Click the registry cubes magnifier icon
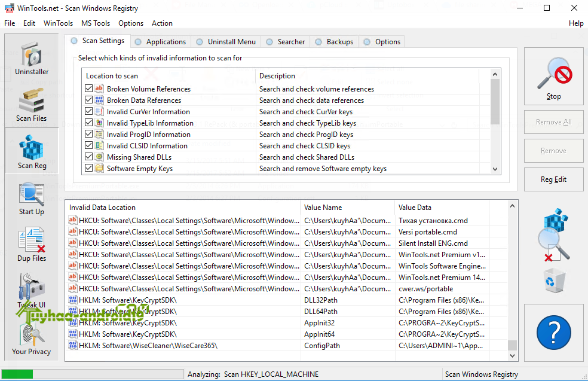 (554, 235)
